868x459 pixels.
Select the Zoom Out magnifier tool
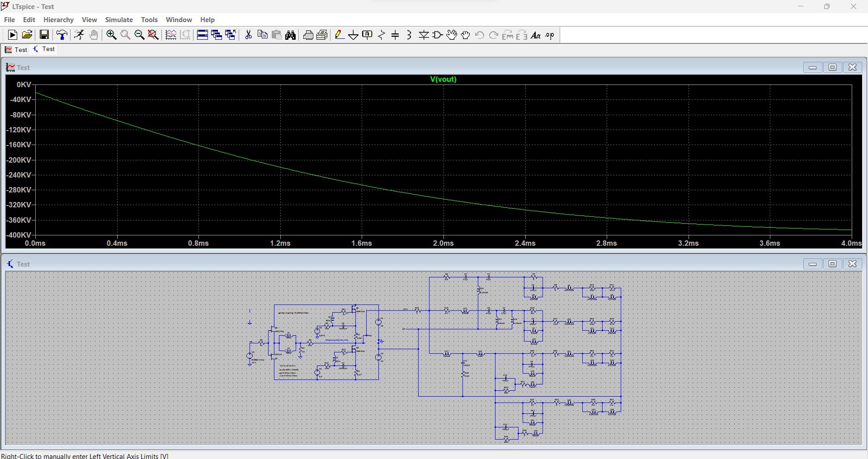(x=139, y=35)
